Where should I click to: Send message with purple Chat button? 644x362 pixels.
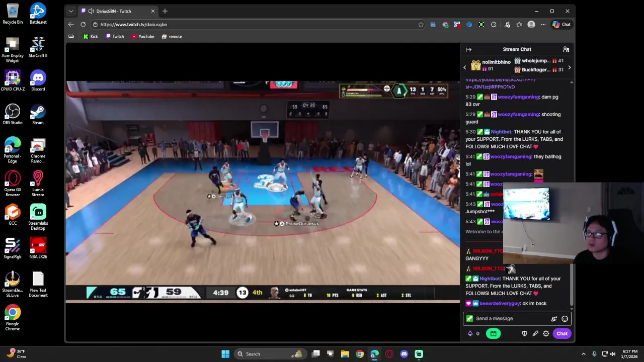562,333
